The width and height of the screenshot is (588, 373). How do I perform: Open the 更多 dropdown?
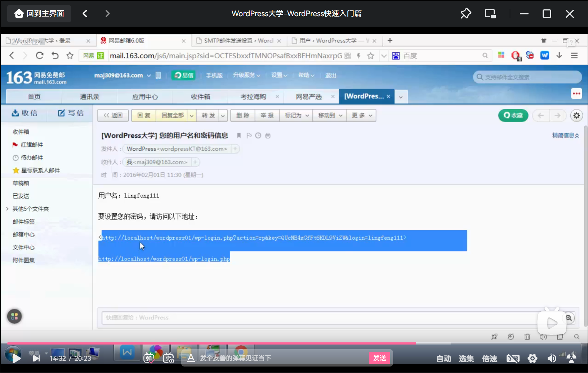[361, 115]
